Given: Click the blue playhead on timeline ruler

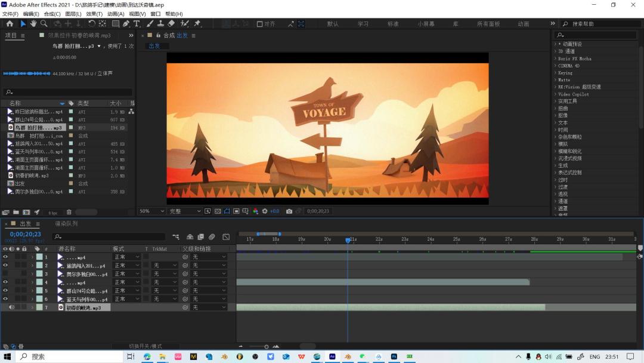Looking at the screenshot, I should pyautogui.click(x=348, y=240).
